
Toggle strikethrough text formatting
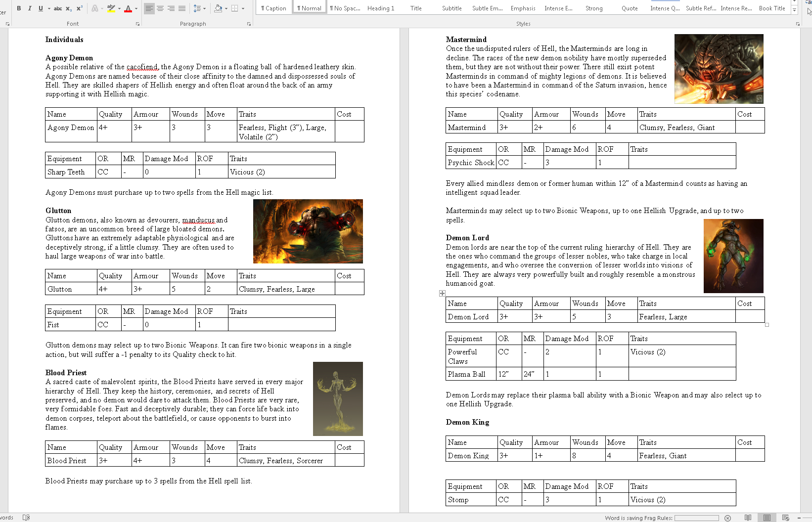pyautogui.click(x=58, y=8)
